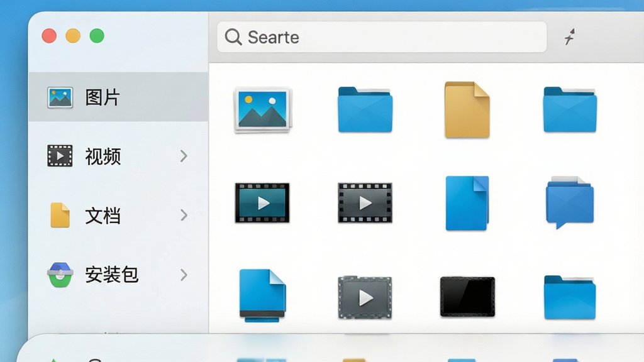Screen dimensions: 644x362
Task: Click the yellow minimize window button
Action: point(73,36)
